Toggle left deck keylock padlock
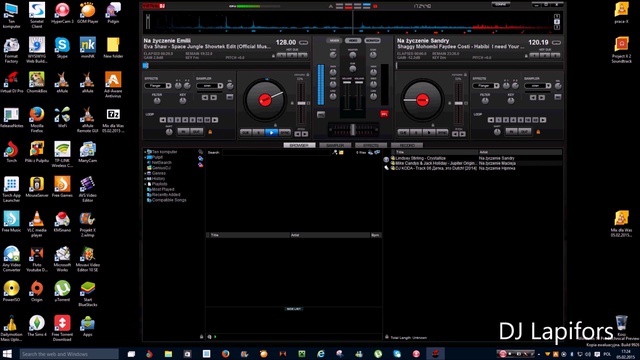This screenshot has width=640, height=360. [x=308, y=75]
